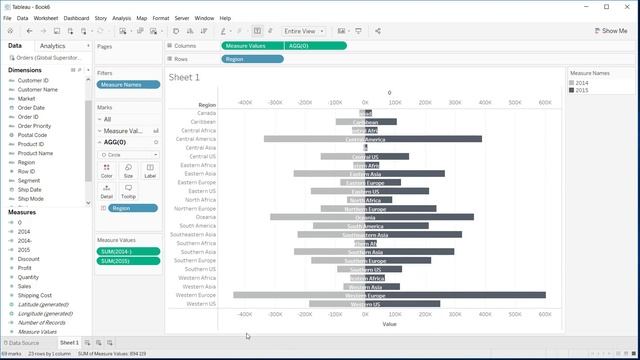The image size is (640, 360).
Task: Click the Measure Values pill on Columns
Action: pos(253,46)
